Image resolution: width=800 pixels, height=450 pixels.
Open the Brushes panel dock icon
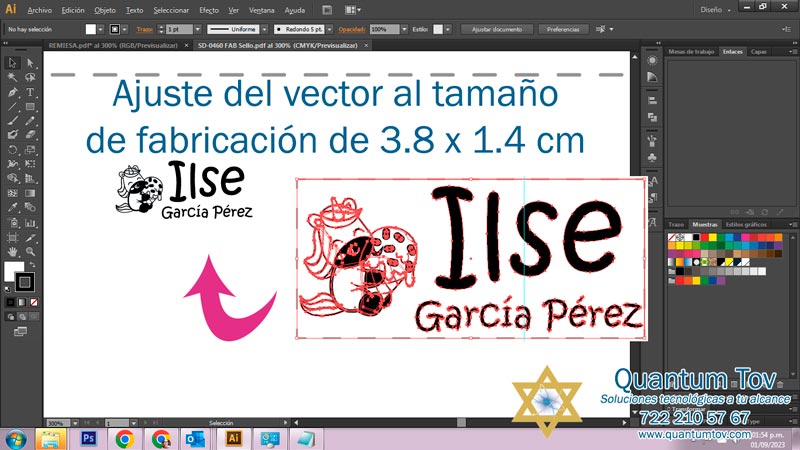[652, 141]
